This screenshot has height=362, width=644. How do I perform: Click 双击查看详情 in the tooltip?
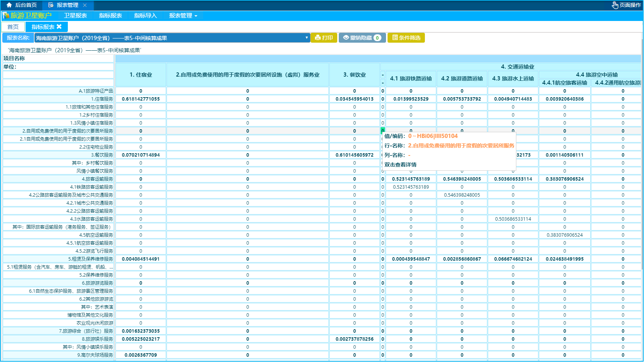click(x=400, y=165)
